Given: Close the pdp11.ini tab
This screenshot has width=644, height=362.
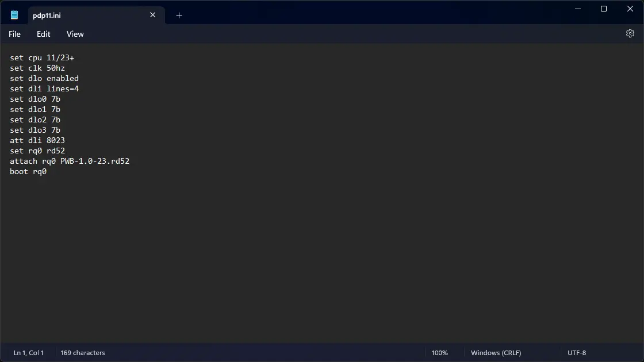Looking at the screenshot, I should tap(153, 15).
